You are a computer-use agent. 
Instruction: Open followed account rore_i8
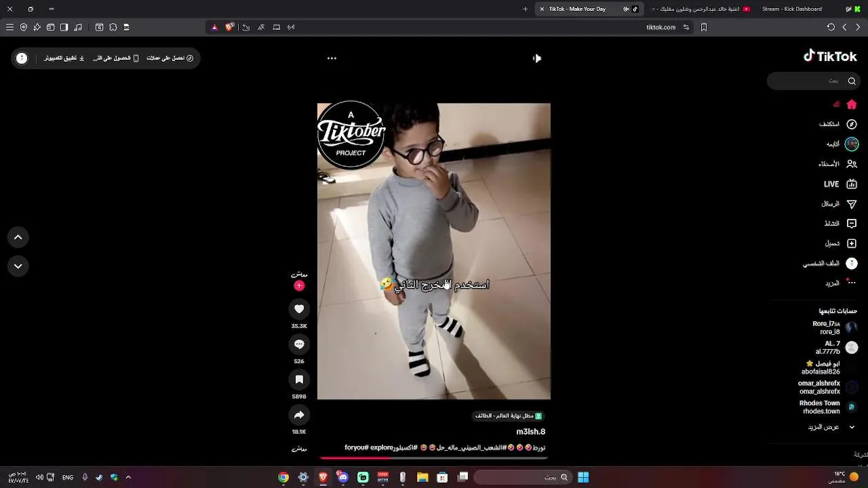[x=835, y=328]
